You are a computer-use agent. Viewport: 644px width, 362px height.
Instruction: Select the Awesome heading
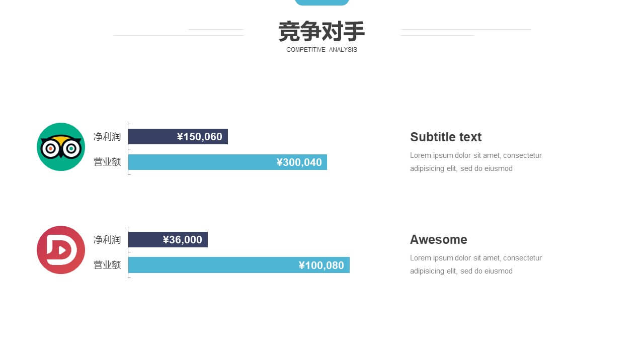[x=439, y=239]
